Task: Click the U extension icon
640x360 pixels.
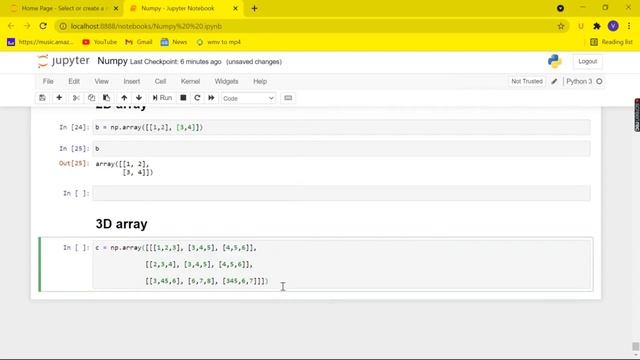Action: pos(581,27)
